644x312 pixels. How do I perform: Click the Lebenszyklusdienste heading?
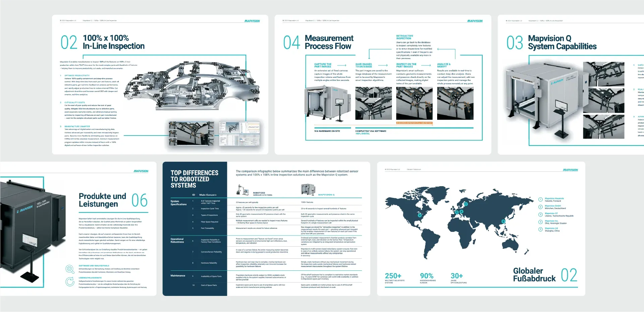pyautogui.click(x=90, y=278)
